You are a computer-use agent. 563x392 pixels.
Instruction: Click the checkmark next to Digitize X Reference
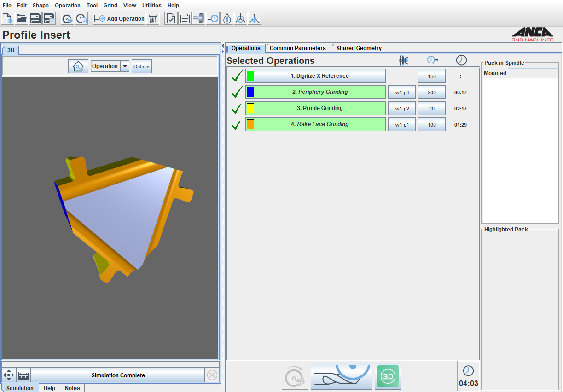237,76
